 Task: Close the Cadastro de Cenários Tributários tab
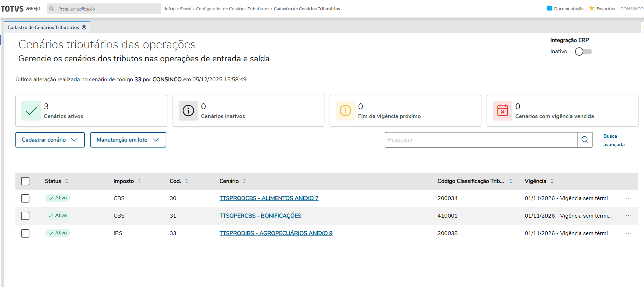click(x=84, y=27)
